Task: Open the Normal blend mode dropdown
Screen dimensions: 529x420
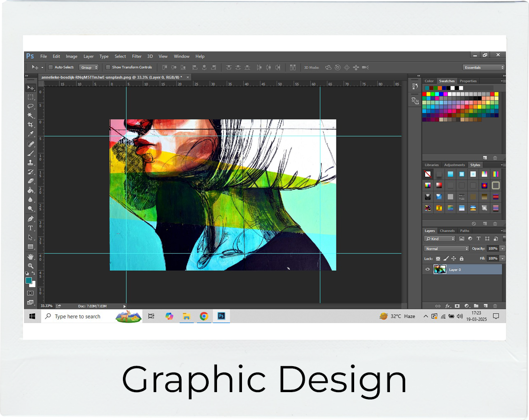Action: tap(446, 249)
